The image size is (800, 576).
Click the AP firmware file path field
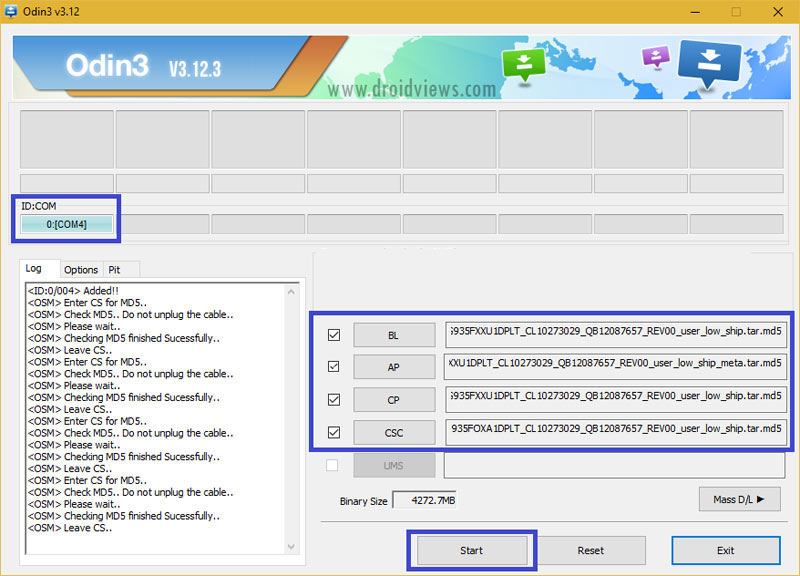[616, 367]
